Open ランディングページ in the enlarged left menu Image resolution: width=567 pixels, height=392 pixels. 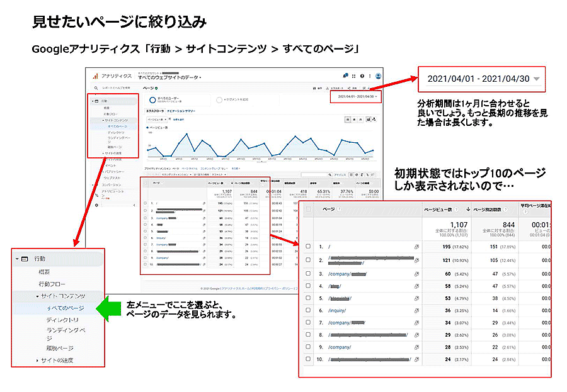tap(66, 333)
